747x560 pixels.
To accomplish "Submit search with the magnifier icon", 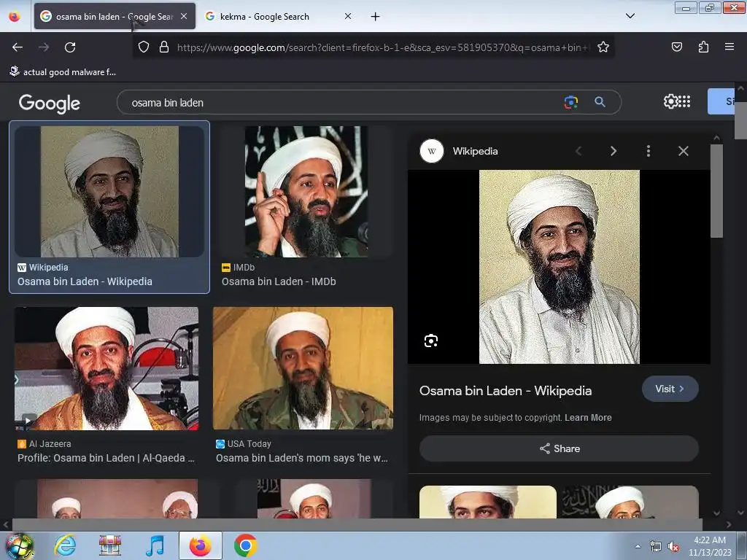I will point(600,102).
